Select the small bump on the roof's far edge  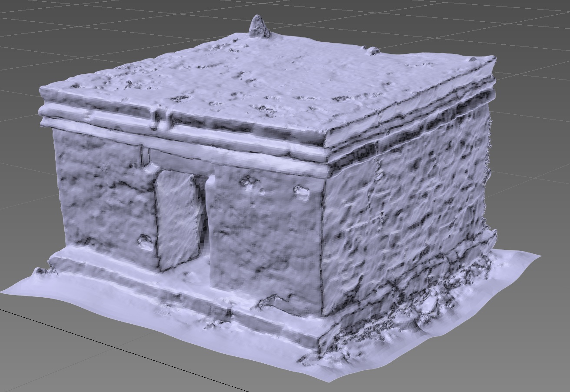[372, 51]
